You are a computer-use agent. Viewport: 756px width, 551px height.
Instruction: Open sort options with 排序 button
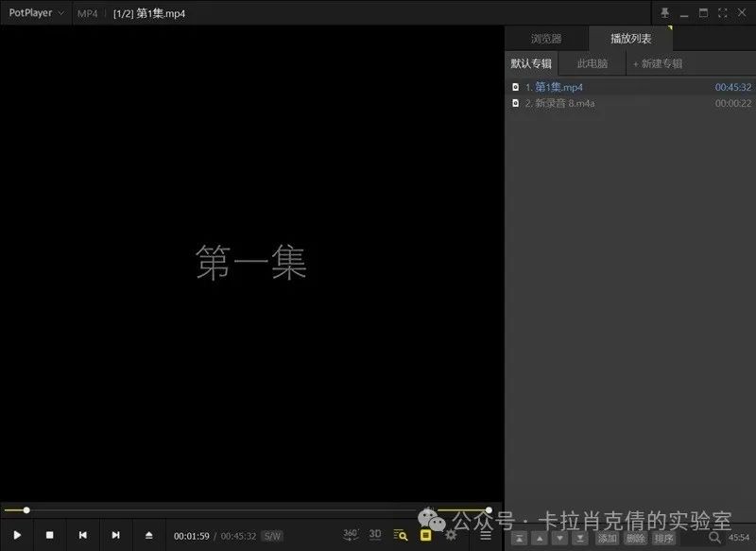[x=662, y=539]
